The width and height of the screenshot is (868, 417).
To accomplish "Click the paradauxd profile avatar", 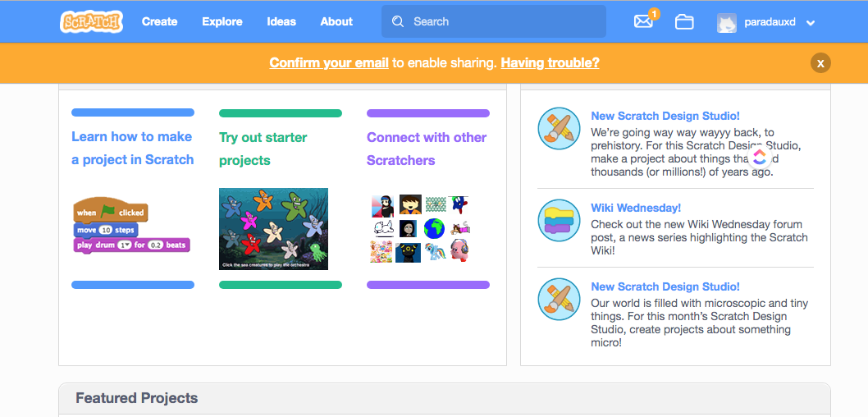I will pos(727,23).
